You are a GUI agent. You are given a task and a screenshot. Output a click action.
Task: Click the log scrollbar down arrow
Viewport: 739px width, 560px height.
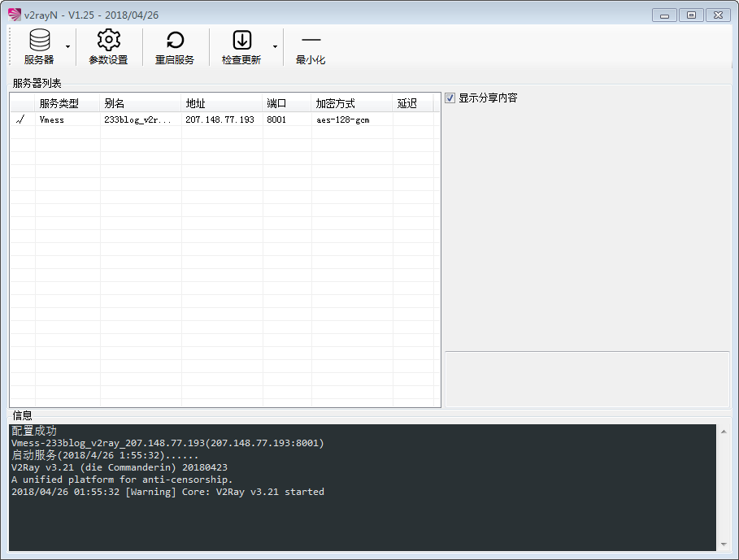(724, 545)
